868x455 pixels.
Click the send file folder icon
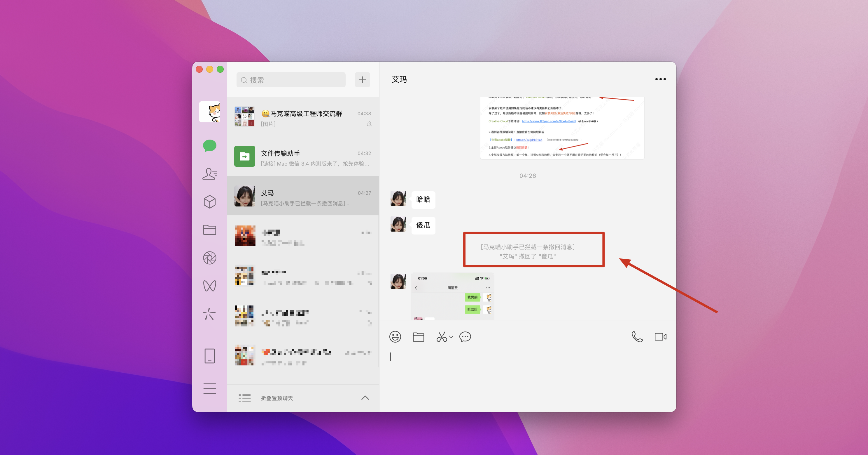[418, 337]
